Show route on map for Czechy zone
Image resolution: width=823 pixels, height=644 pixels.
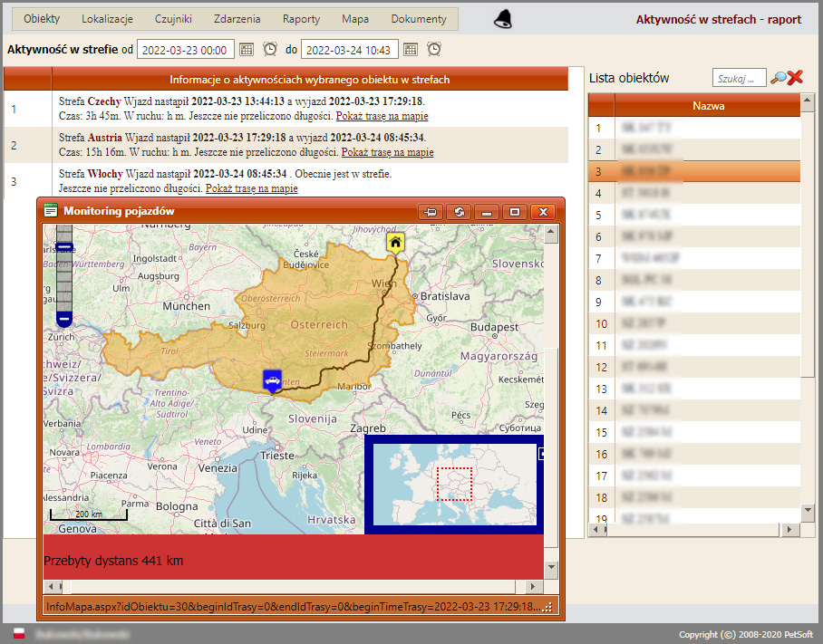point(382,116)
